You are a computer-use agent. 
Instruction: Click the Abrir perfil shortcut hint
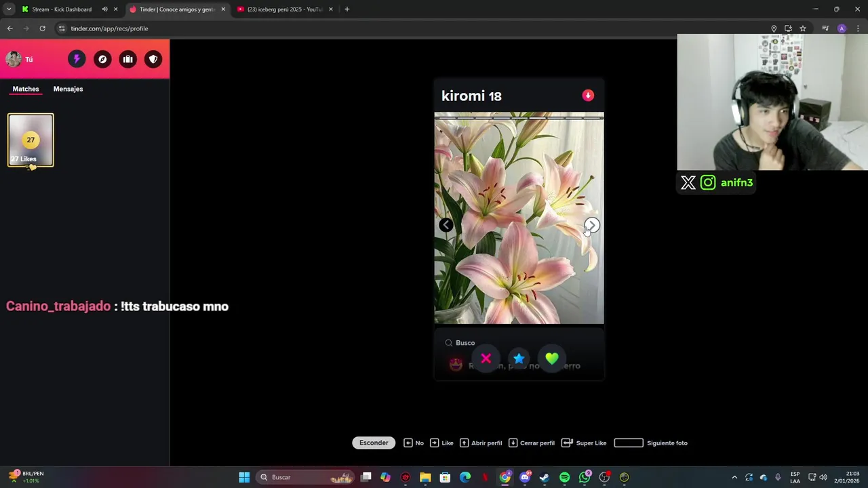(481, 443)
